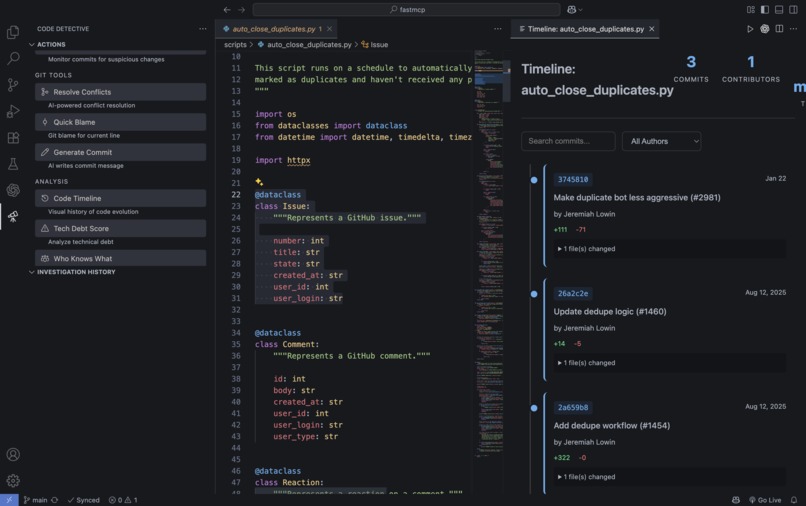The width and height of the screenshot is (806, 506).
Task: Select the Timeline: auto_close_duplicates.py tab
Action: point(585,29)
